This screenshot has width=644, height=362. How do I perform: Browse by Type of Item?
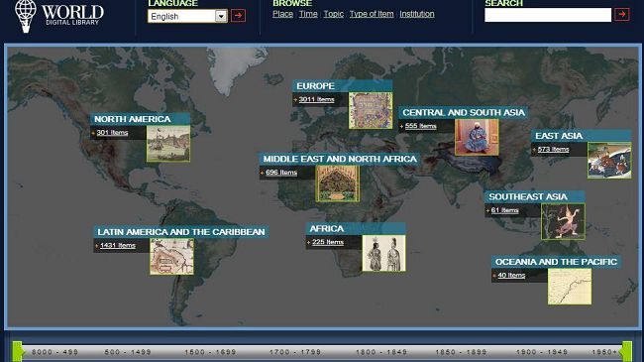tap(372, 14)
